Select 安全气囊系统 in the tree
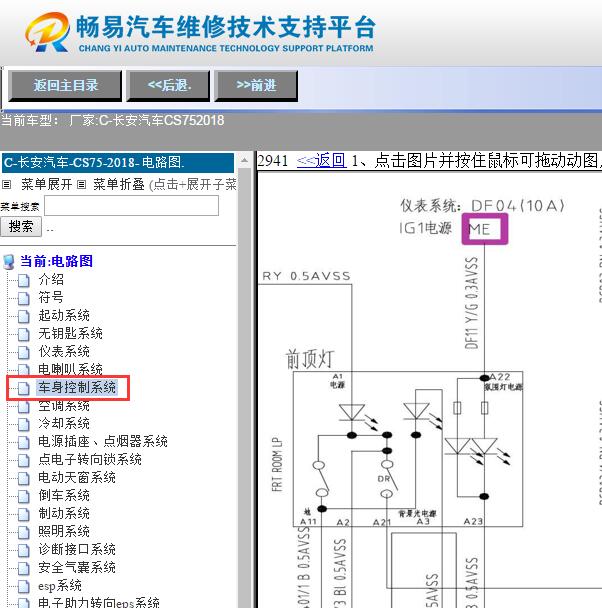The width and height of the screenshot is (602, 608). pos(77,568)
